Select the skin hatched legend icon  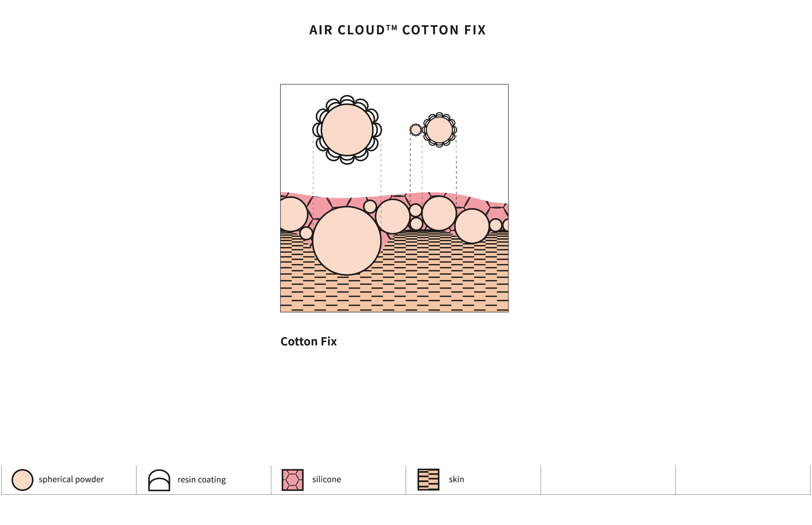tap(428, 480)
